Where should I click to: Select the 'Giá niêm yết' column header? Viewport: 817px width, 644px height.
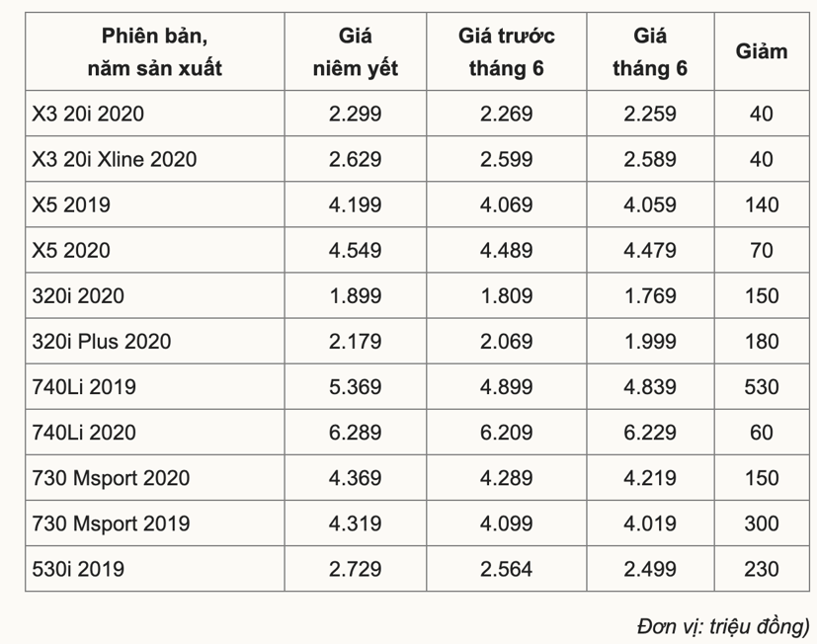pos(355,52)
